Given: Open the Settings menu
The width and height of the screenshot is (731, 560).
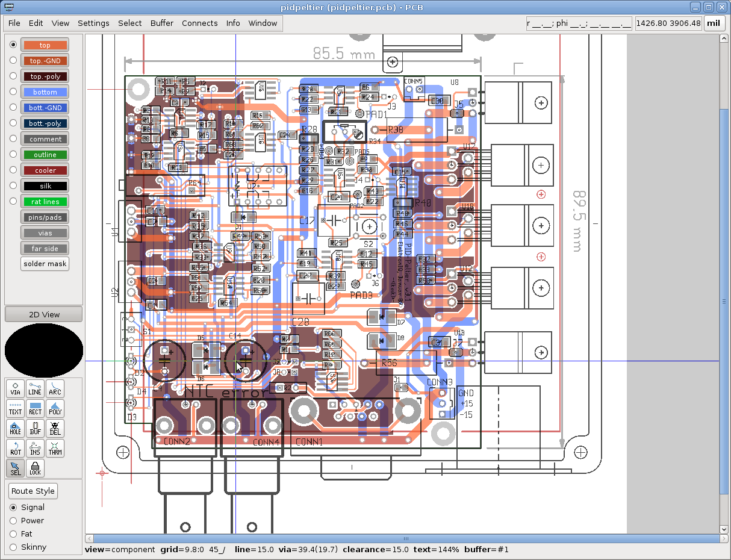Looking at the screenshot, I should 93,23.
